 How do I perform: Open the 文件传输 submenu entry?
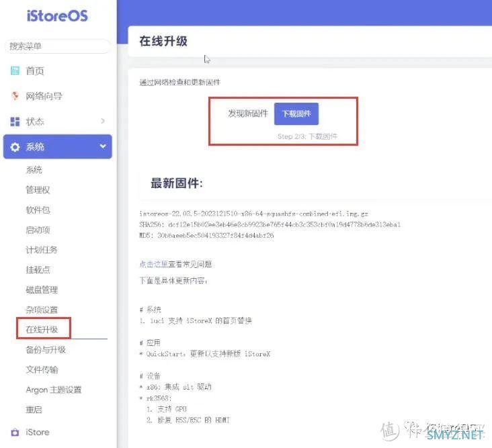pyautogui.click(x=42, y=369)
